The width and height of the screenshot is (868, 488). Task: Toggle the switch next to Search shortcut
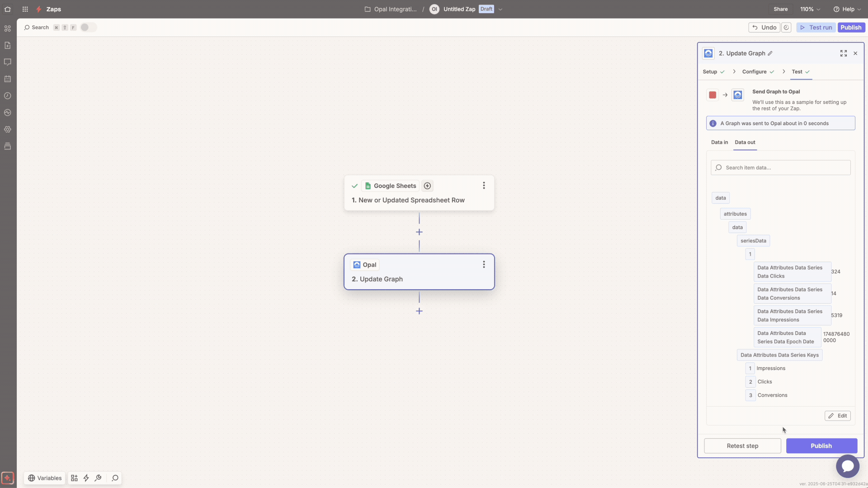[88, 28]
